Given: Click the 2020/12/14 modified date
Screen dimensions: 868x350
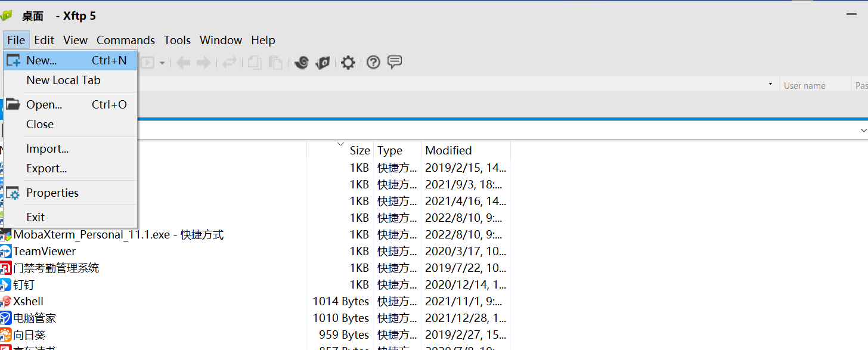Looking at the screenshot, I should pyautogui.click(x=466, y=285).
